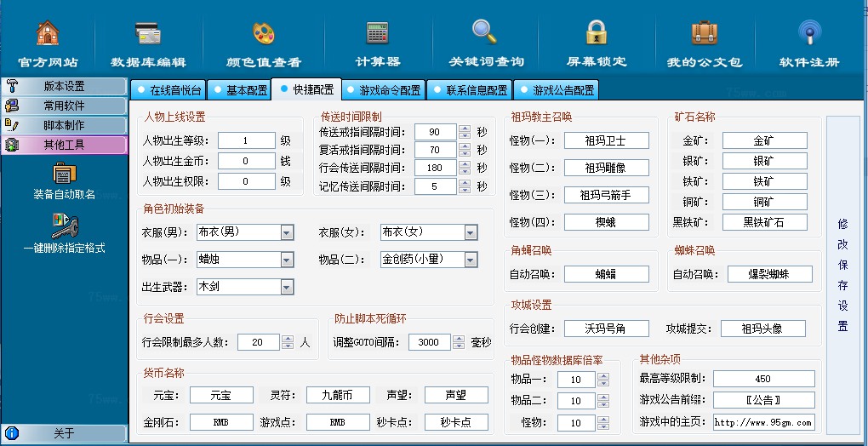The image size is (868, 446).
Task: Increase 传送戒指间隔时间 with up arrow
Action: (x=464, y=129)
